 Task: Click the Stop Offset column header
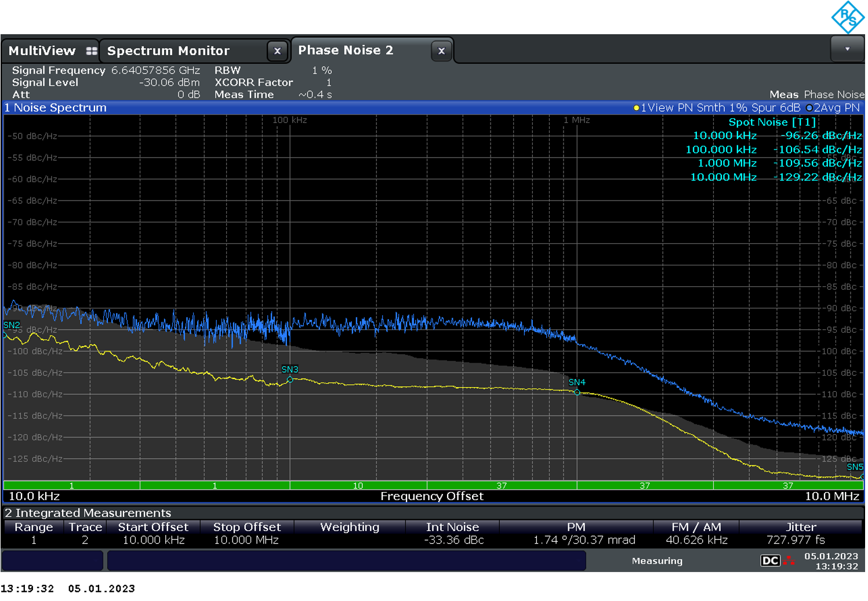(x=247, y=527)
